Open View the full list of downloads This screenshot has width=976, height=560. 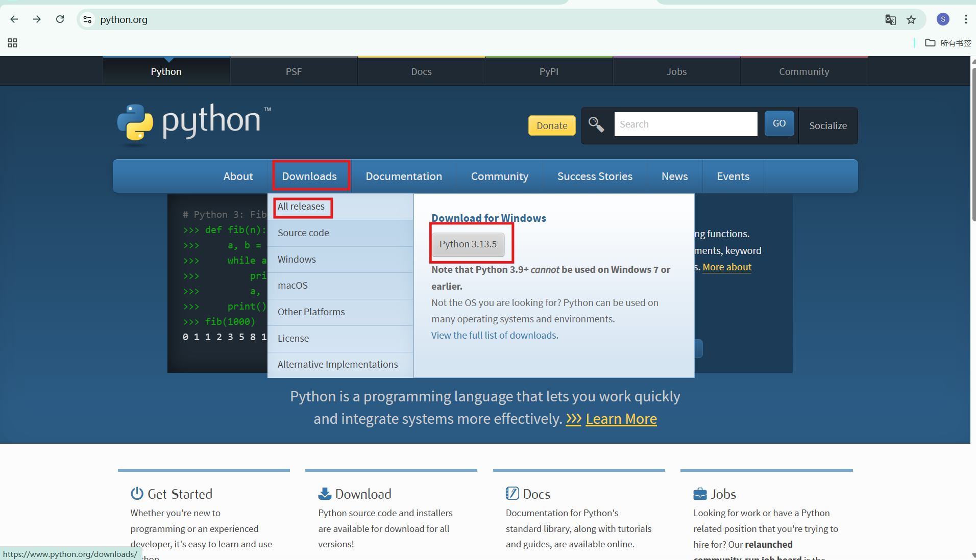[494, 335]
